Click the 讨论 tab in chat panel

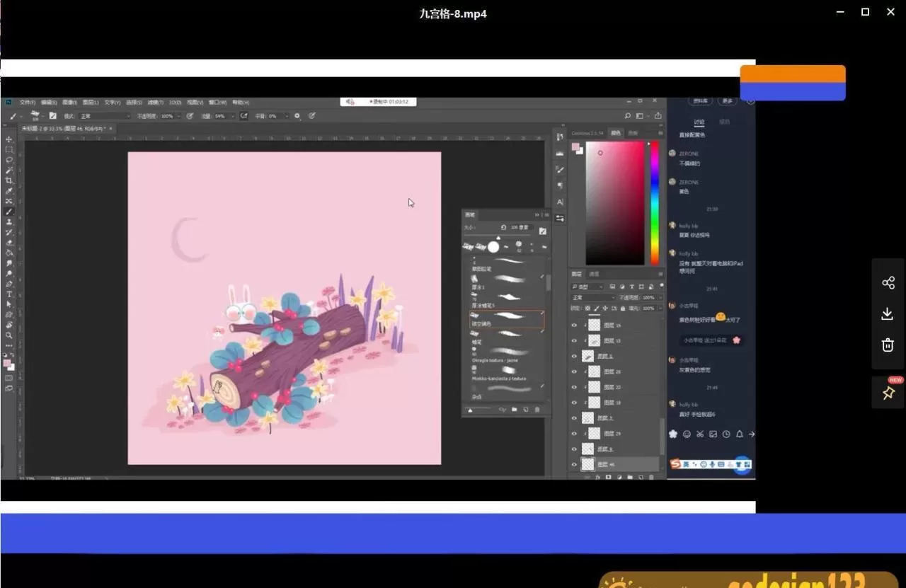pos(699,122)
